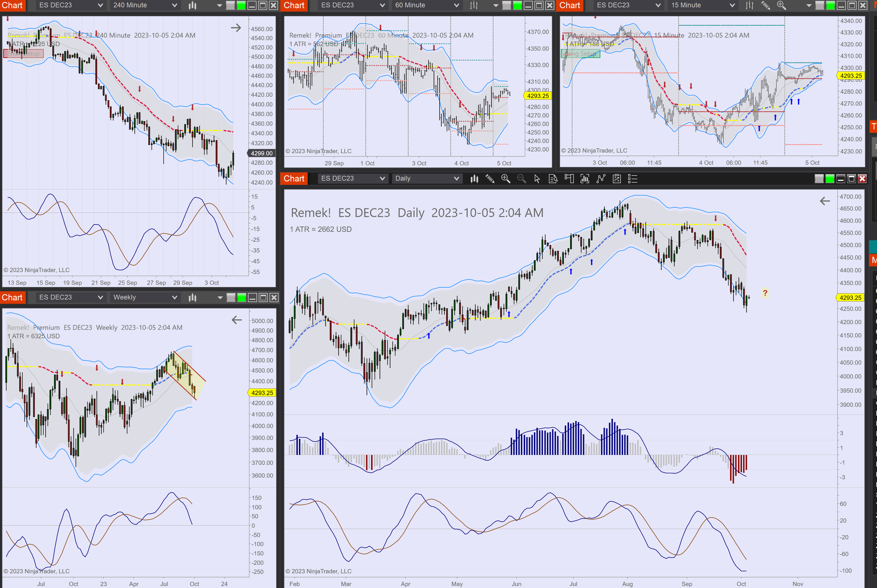This screenshot has width=877, height=588.
Task: Toggle gray interval link on 15 Minute chart
Action: point(819,5)
